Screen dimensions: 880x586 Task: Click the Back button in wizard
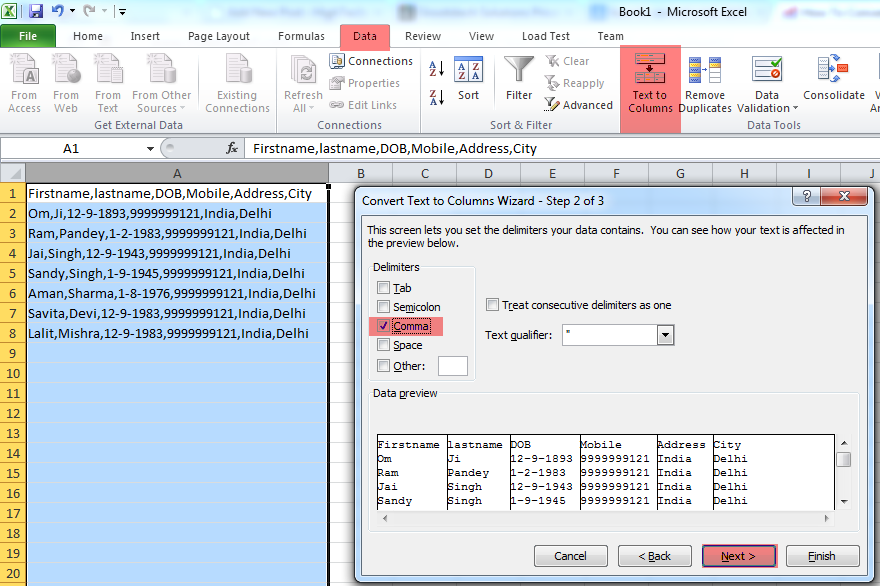coord(654,556)
